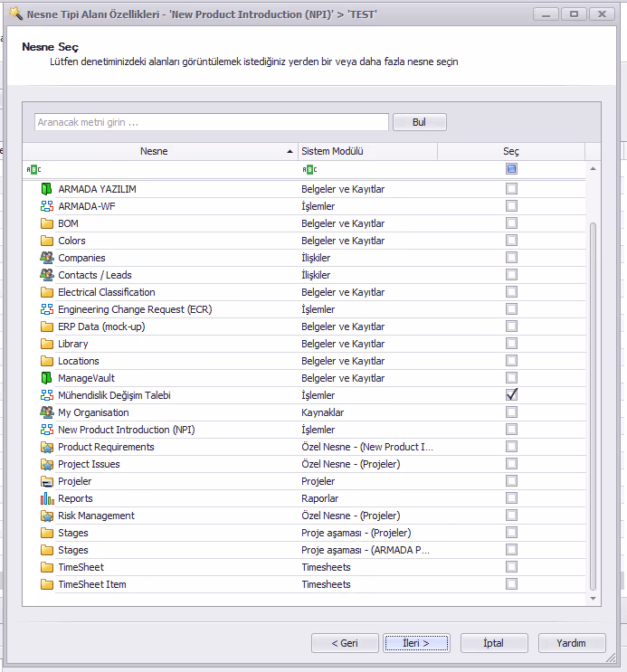Click the green ManageVault icon
This screenshot has height=672, width=627.
tap(47, 378)
